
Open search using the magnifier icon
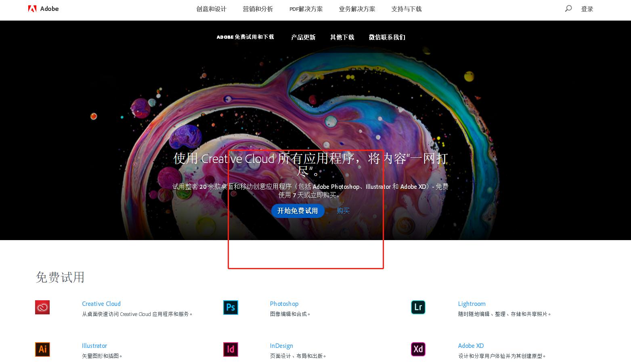568,8
